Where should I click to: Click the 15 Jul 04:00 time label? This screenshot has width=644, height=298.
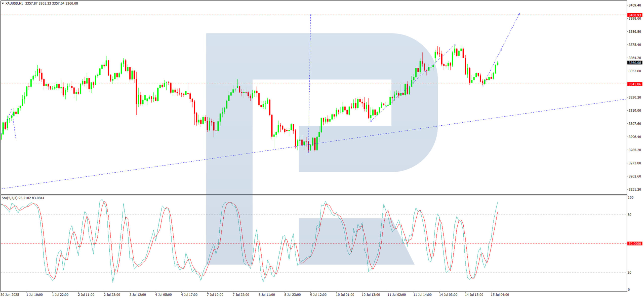(500, 295)
